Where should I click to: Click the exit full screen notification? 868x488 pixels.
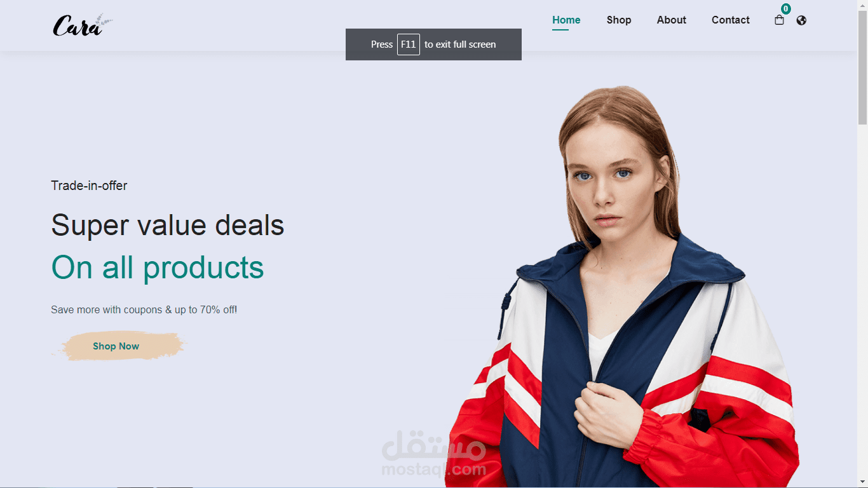tap(433, 44)
